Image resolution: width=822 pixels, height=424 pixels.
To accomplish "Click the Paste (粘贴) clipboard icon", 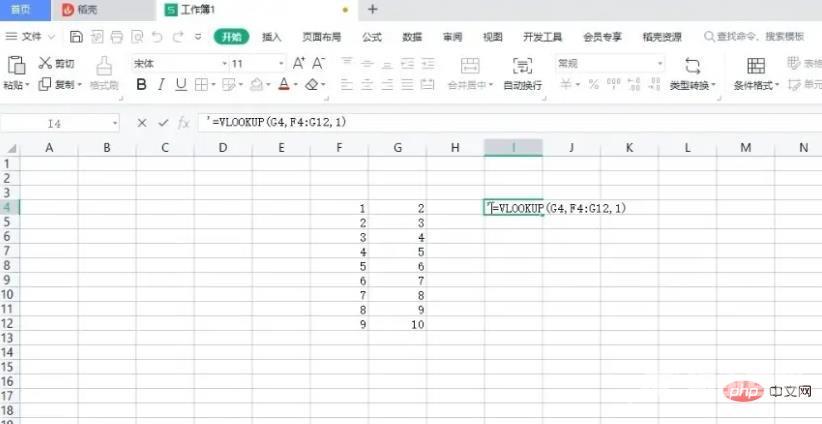I will coord(16,65).
